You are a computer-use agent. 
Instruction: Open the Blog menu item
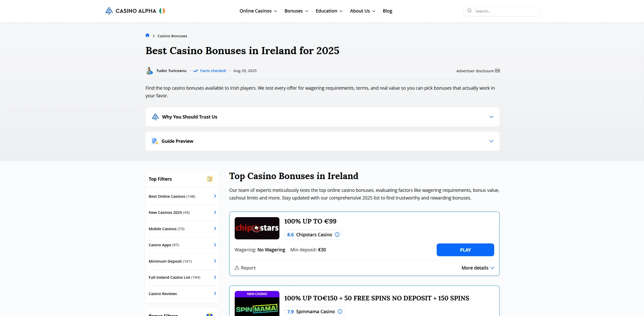tap(387, 11)
